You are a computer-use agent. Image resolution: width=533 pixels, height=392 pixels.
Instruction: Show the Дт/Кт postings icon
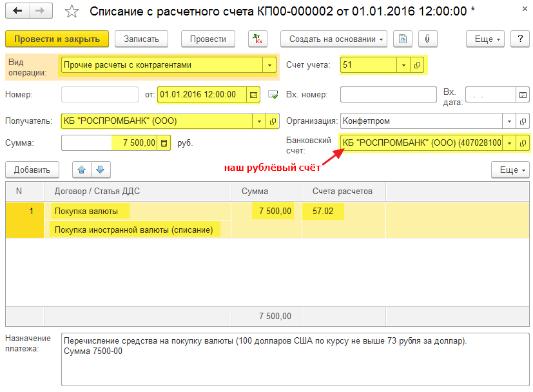pyautogui.click(x=258, y=39)
